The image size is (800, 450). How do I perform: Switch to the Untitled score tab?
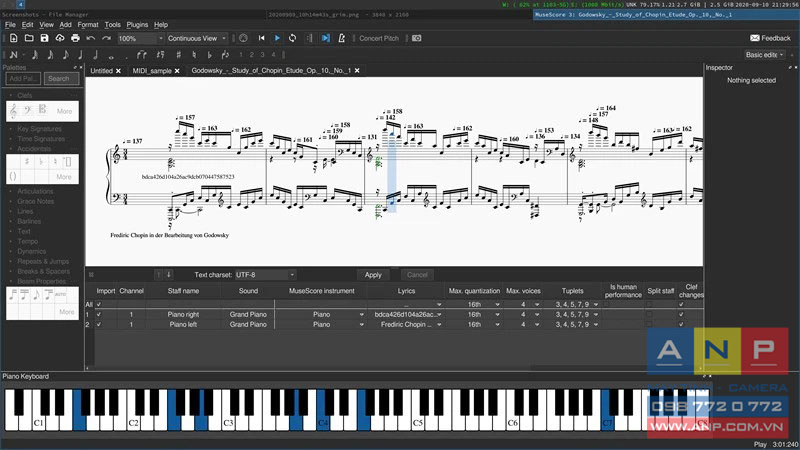[102, 71]
